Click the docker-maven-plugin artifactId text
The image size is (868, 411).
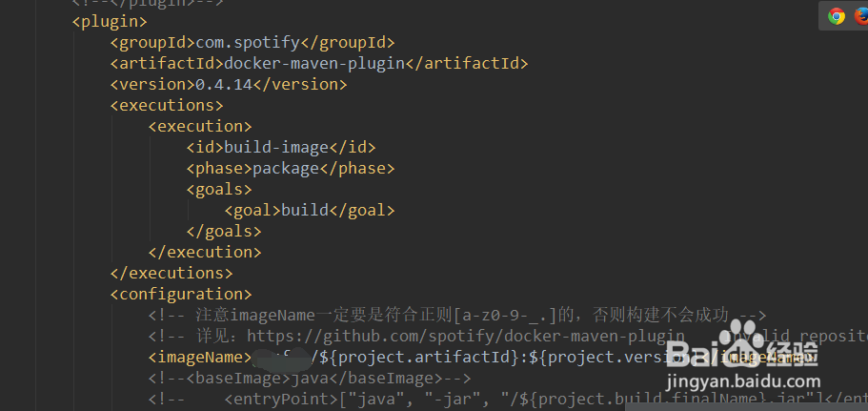coord(313,63)
